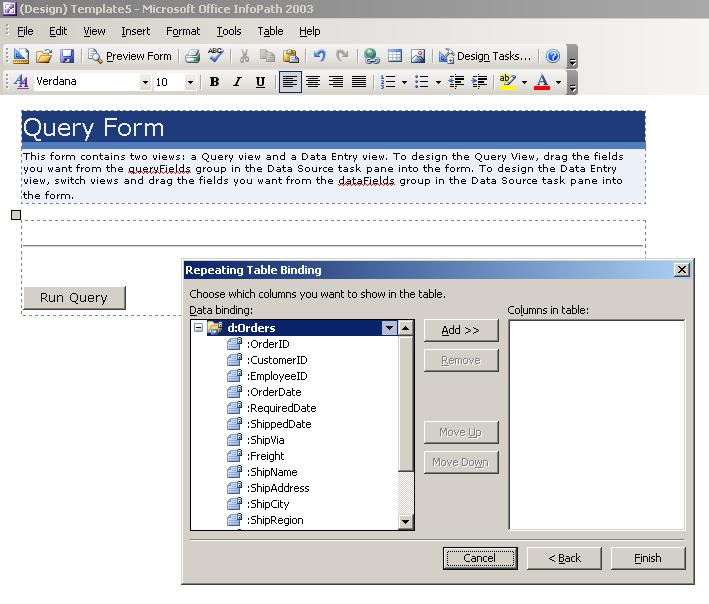Open the Format menu
Viewport: 709px width, 604px height.
pyautogui.click(x=183, y=31)
